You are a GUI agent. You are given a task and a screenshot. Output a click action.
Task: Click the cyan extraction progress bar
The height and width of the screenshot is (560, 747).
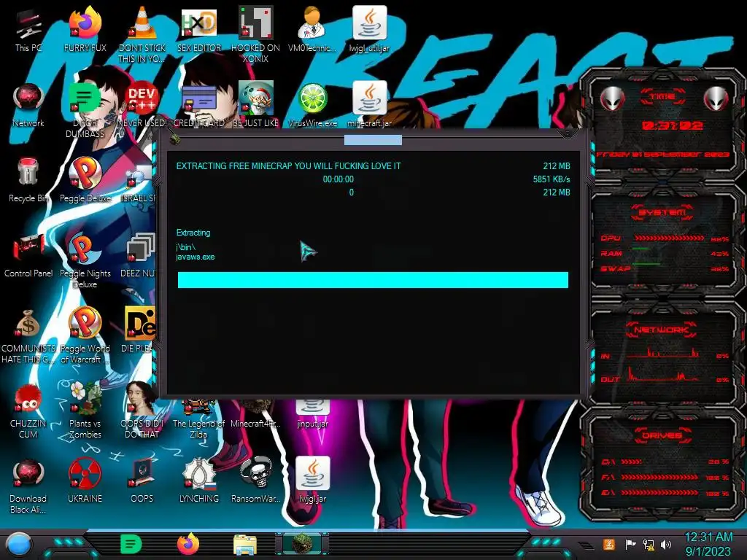tap(373, 280)
